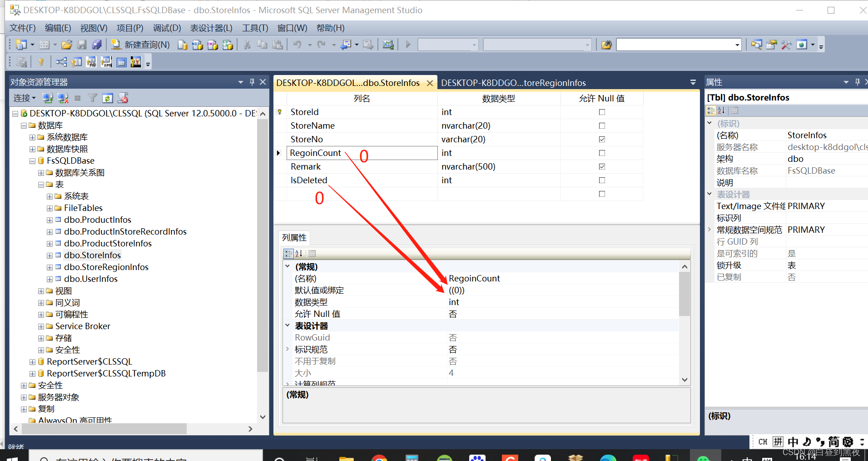Close the Object Explorer panel
This screenshot has height=461, width=868.
263,82
